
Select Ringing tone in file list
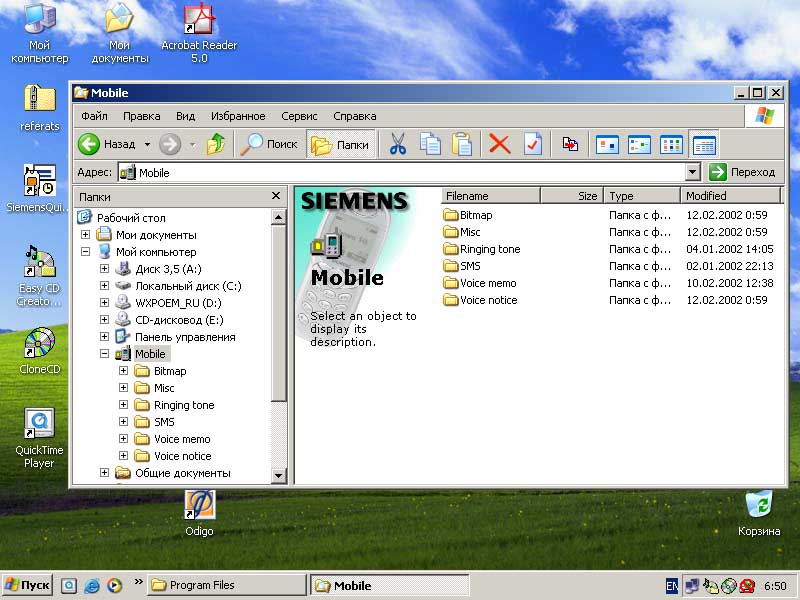(x=482, y=249)
